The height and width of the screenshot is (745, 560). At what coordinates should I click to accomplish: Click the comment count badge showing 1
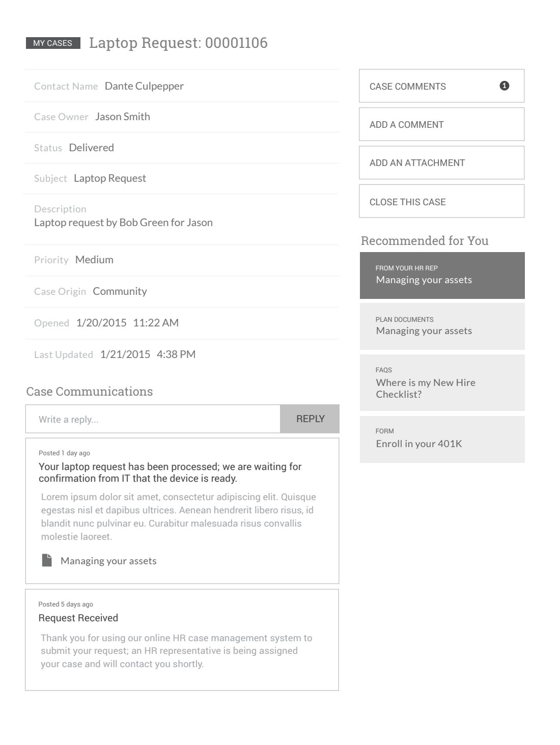click(x=504, y=86)
